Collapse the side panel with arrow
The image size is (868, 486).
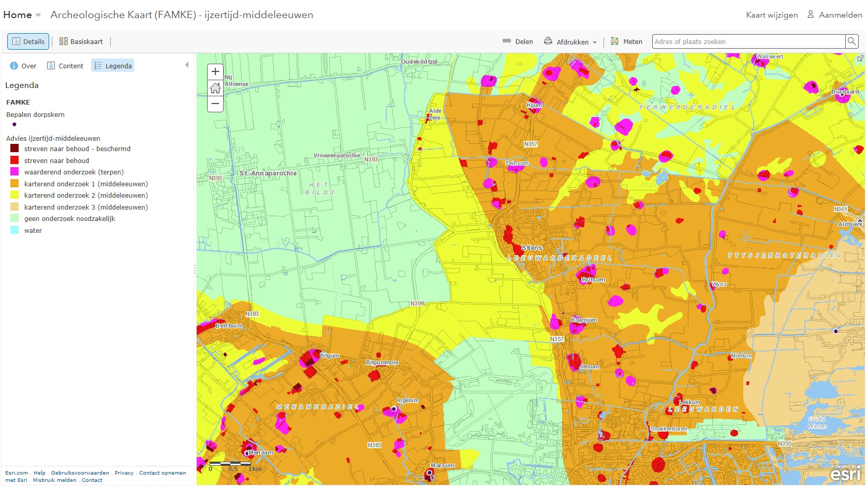(x=187, y=65)
